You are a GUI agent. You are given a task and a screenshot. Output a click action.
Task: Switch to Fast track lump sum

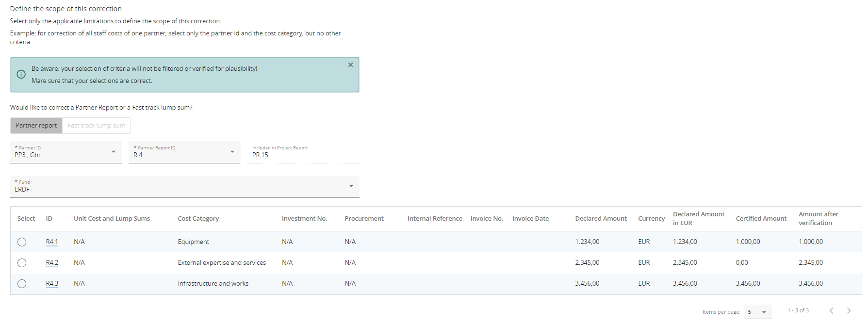(x=97, y=126)
